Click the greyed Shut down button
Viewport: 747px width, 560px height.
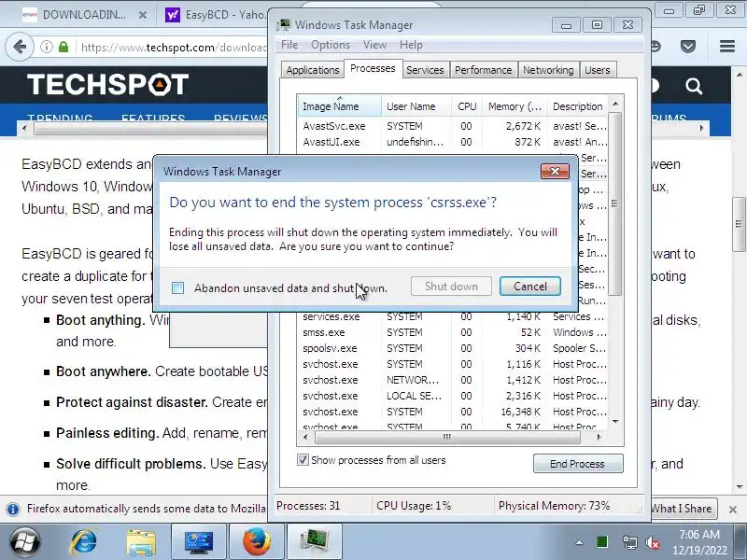[451, 287]
